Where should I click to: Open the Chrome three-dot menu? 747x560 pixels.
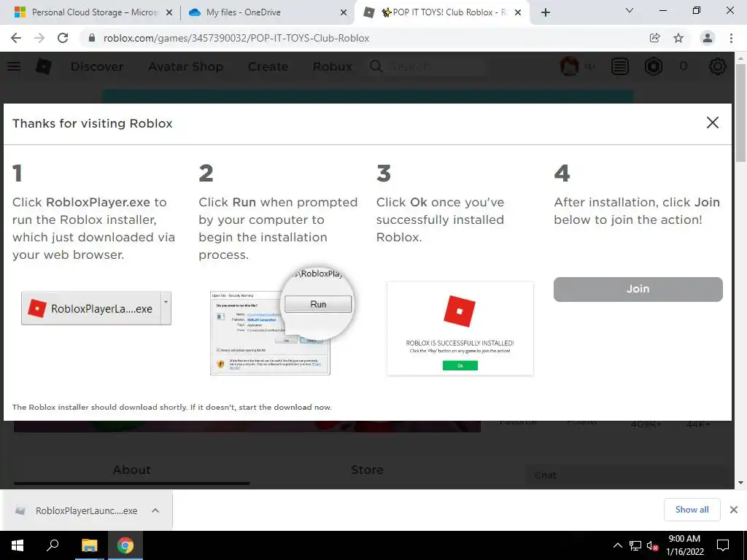point(731,38)
